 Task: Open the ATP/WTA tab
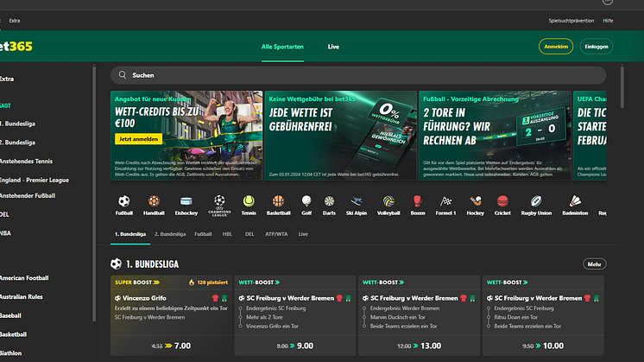275,234
